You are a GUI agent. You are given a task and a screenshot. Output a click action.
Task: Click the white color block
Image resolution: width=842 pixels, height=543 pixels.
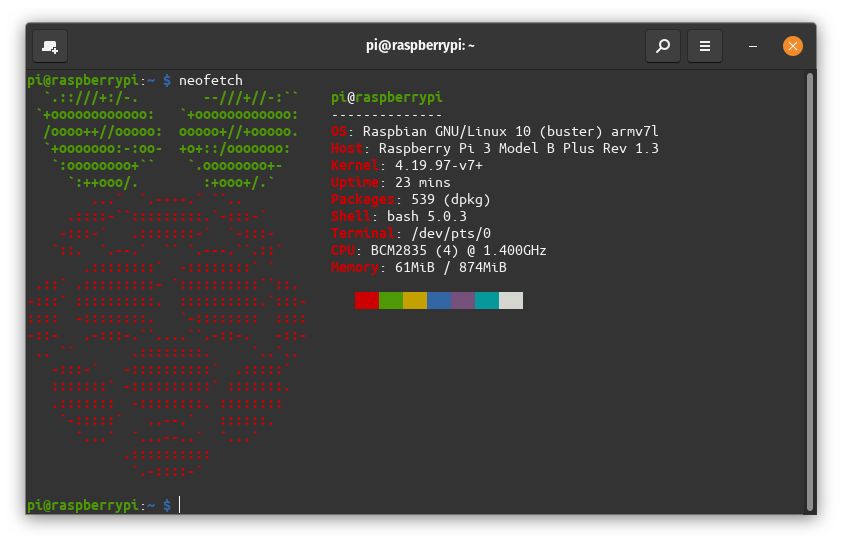coord(511,301)
